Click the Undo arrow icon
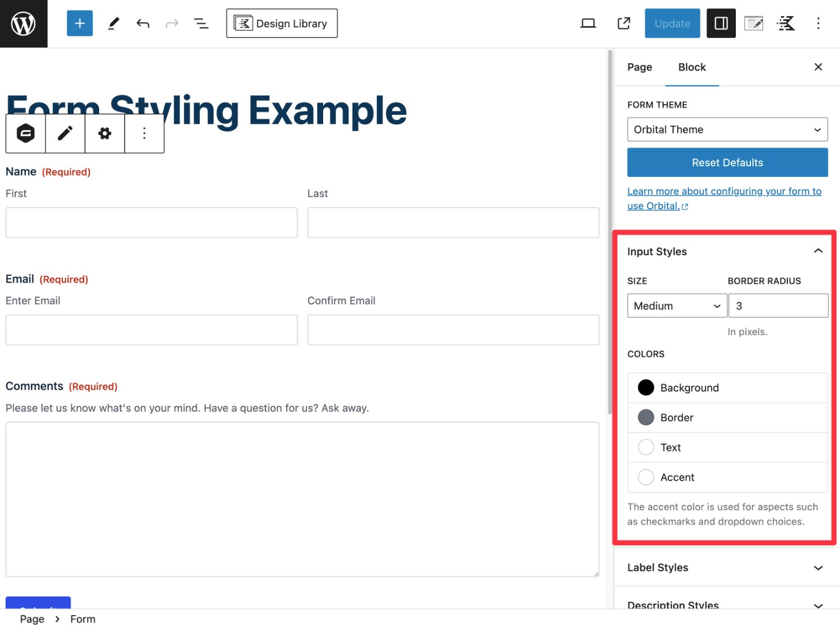The width and height of the screenshot is (840, 628). tap(143, 24)
